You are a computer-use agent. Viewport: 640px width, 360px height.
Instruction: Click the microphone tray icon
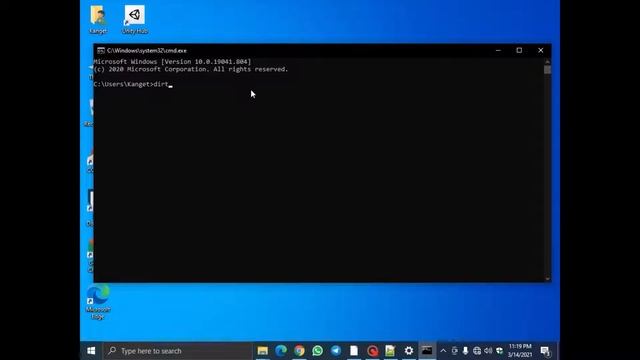(x=465, y=351)
